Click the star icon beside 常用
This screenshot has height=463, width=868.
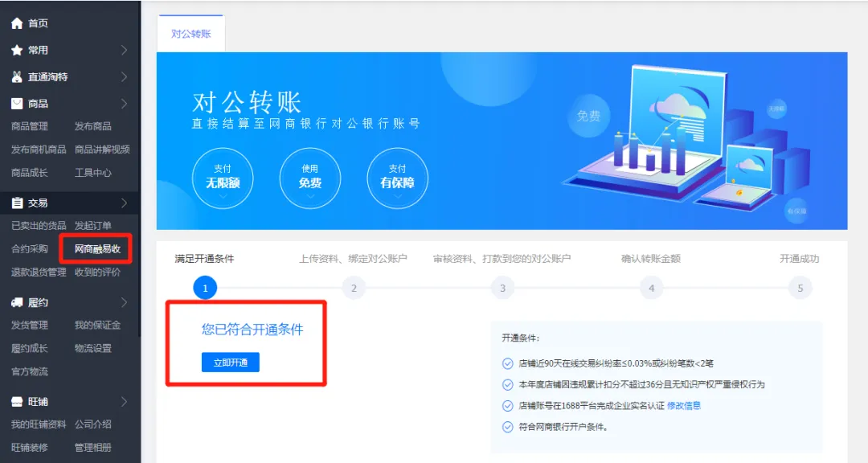click(17, 50)
